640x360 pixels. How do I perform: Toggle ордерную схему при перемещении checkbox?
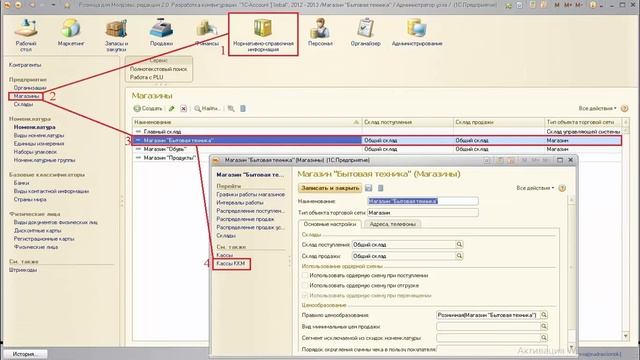tap(305, 295)
